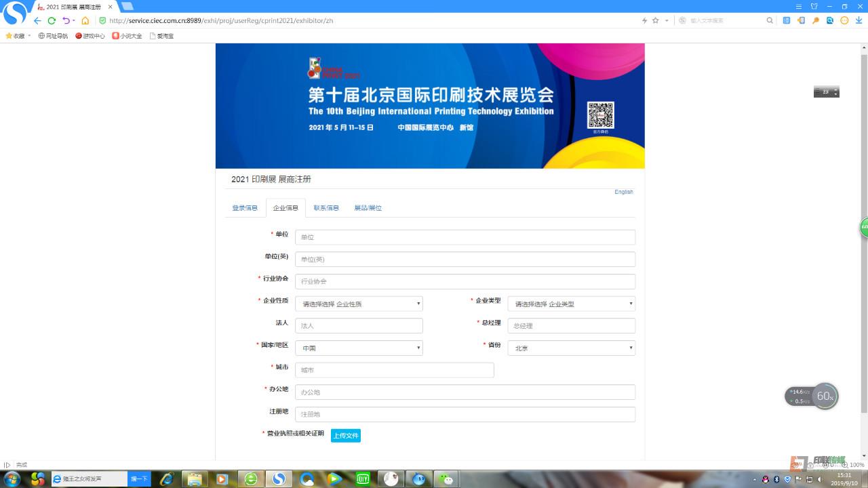Switch to the 联系信息 tab
The width and height of the screenshot is (868, 488).
point(326,208)
